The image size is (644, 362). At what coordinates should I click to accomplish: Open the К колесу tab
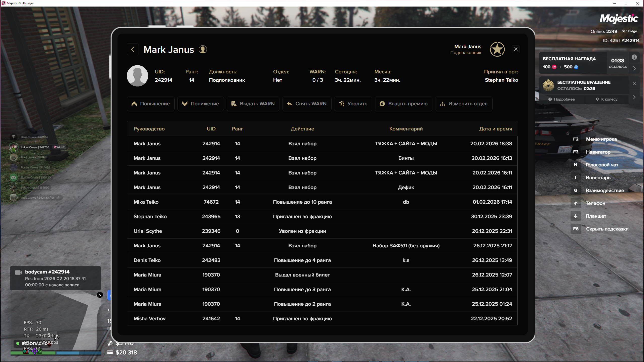(x=607, y=99)
